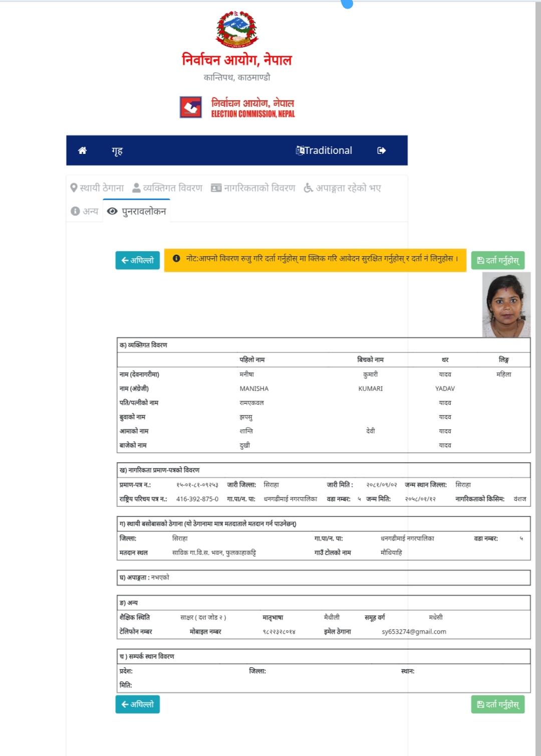The image size is (541, 756).
Task: Click the gender value महिला
Action: (503, 374)
